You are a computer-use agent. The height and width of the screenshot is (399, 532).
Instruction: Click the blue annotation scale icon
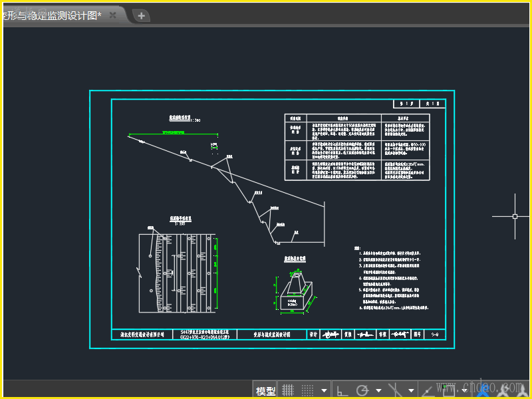(484, 390)
